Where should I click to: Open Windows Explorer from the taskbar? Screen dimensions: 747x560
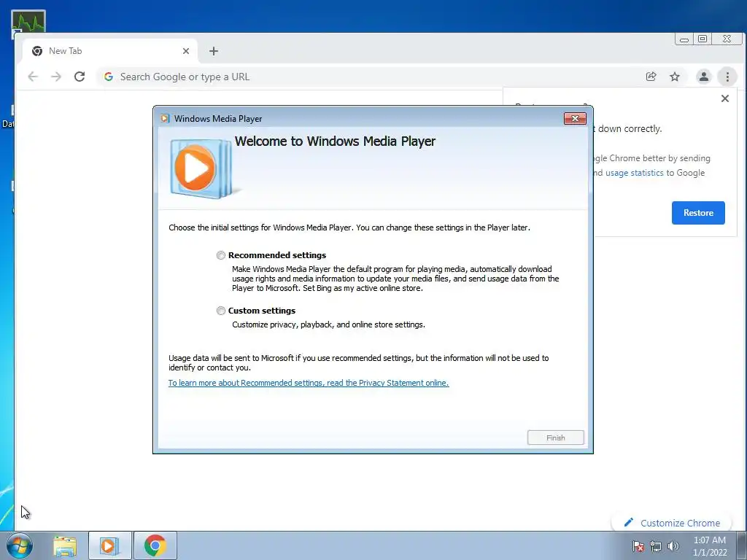point(65,545)
